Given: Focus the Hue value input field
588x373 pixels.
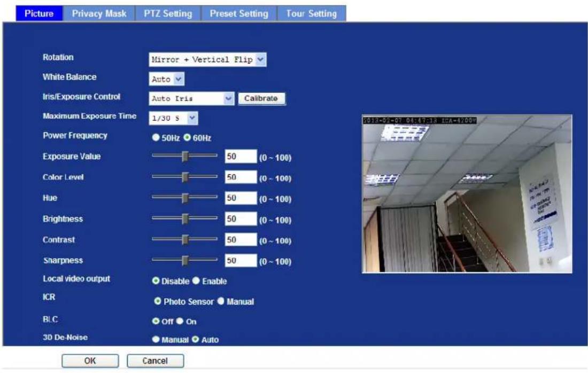Looking at the screenshot, I should point(241,198).
